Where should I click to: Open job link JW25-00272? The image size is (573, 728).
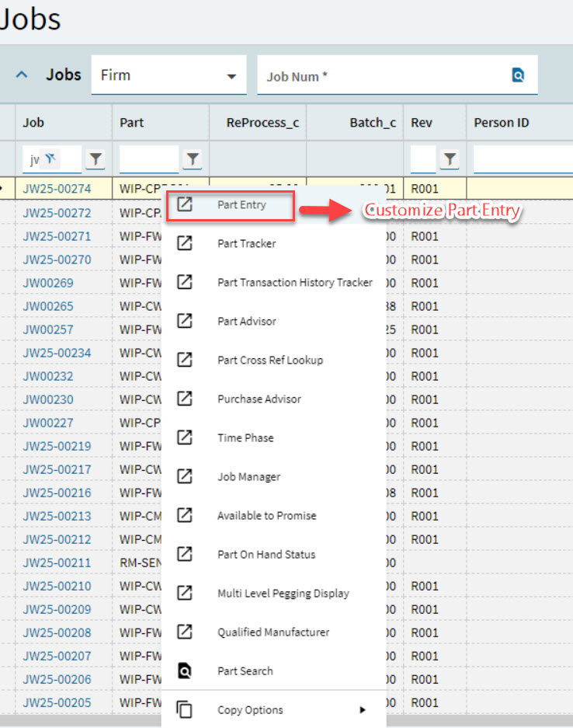[x=57, y=213]
